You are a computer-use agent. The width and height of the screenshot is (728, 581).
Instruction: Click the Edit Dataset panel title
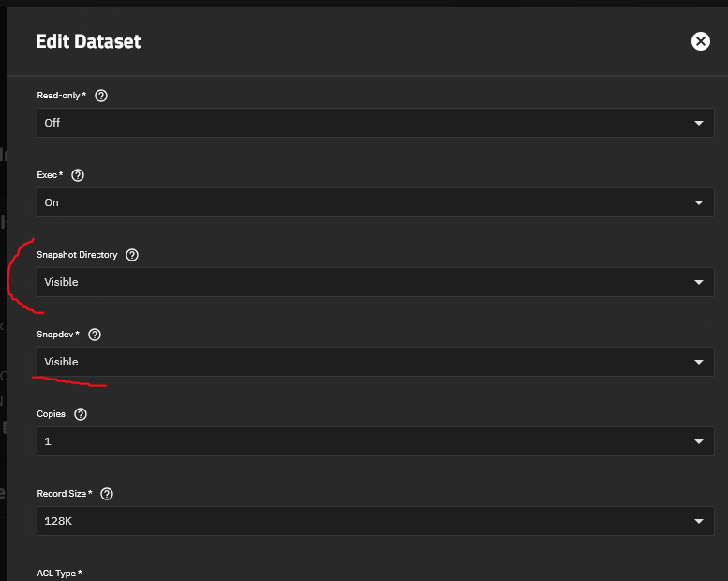pos(88,41)
